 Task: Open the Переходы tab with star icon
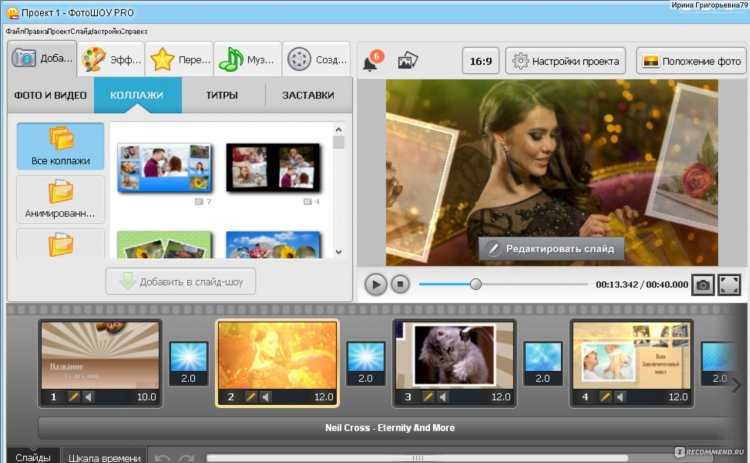tap(179, 60)
